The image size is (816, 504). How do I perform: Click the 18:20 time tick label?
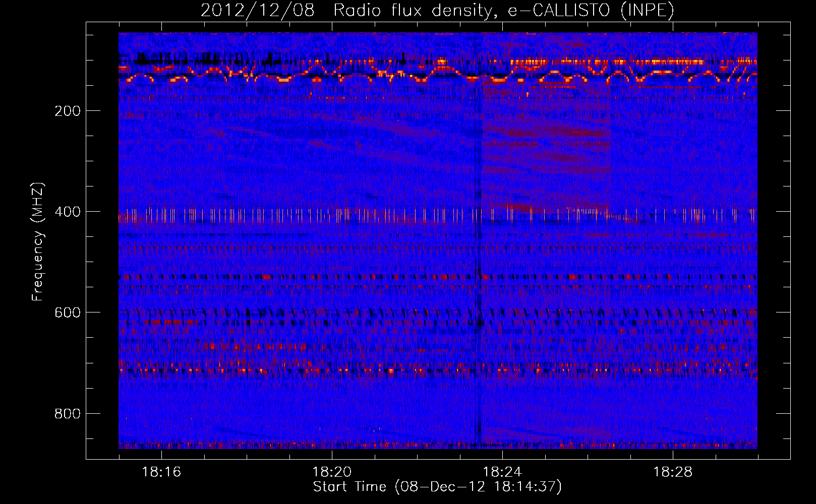click(332, 472)
